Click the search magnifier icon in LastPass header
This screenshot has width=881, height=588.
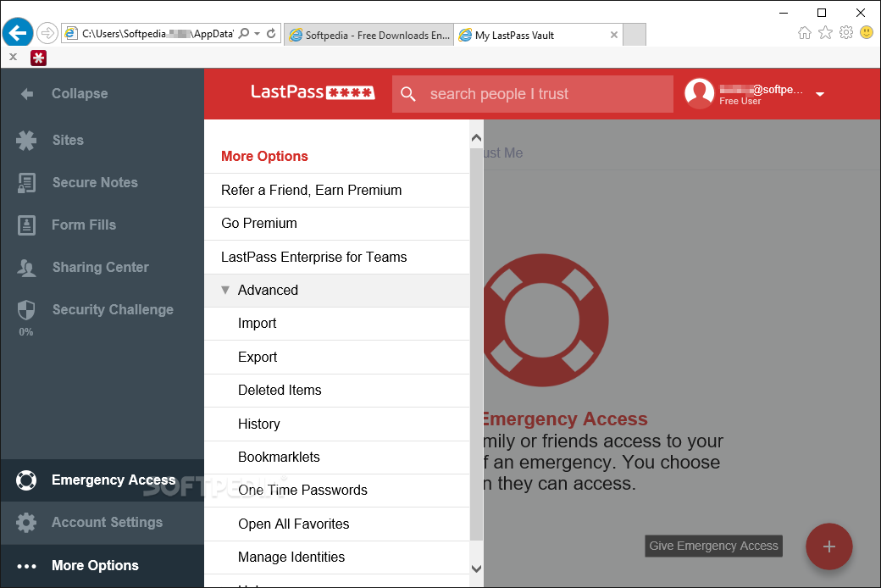[x=408, y=94]
